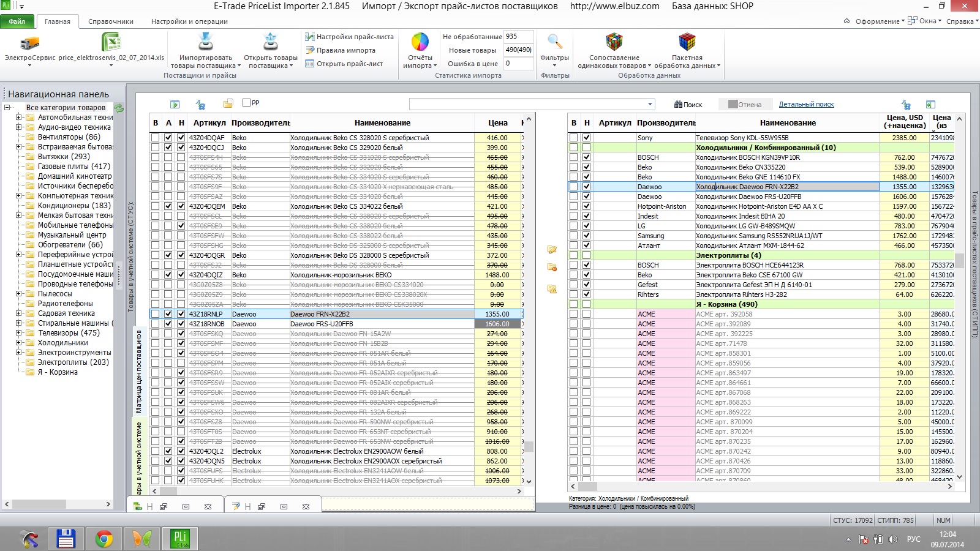Click the Не обработанные value field

pyautogui.click(x=518, y=37)
